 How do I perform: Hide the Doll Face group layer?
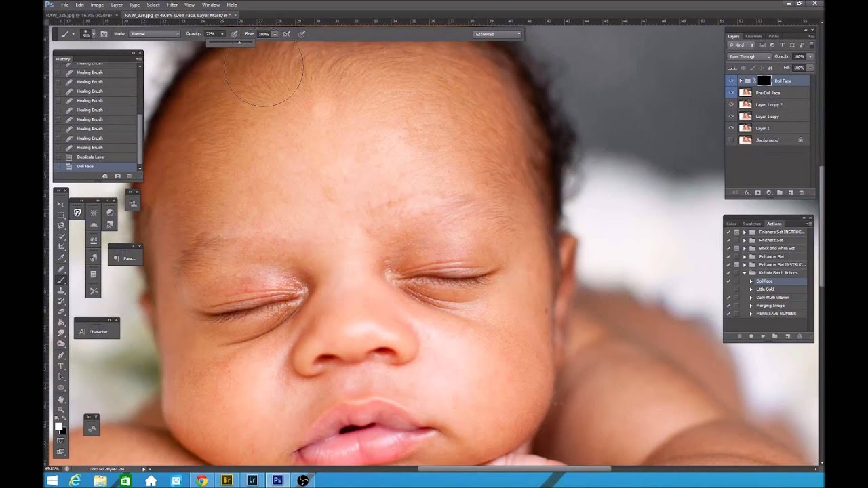pos(731,81)
